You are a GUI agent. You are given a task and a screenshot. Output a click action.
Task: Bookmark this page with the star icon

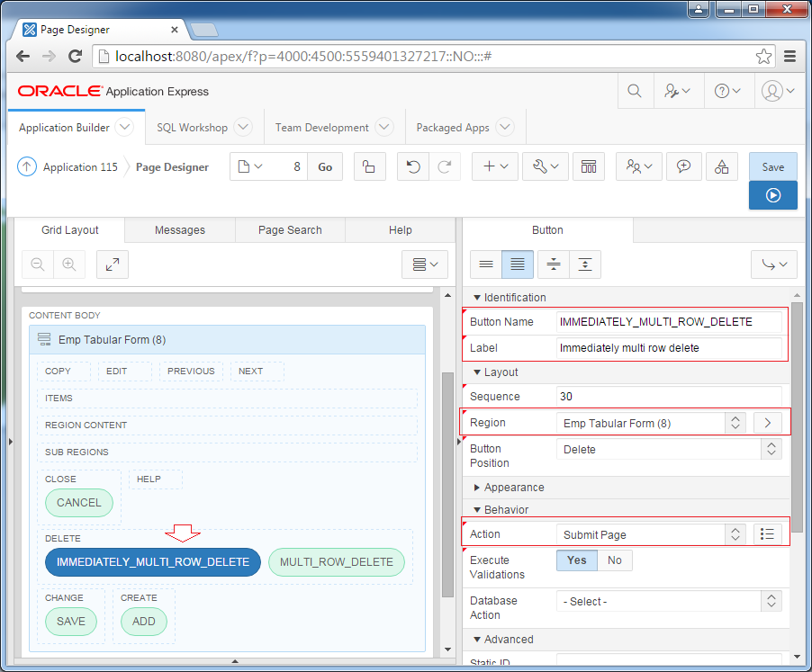763,56
